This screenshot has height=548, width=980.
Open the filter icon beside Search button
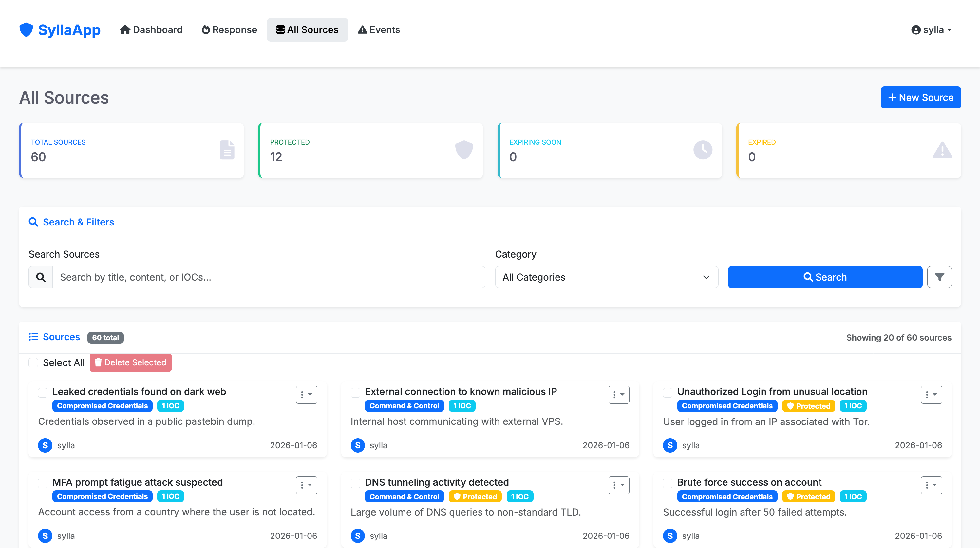click(x=939, y=277)
